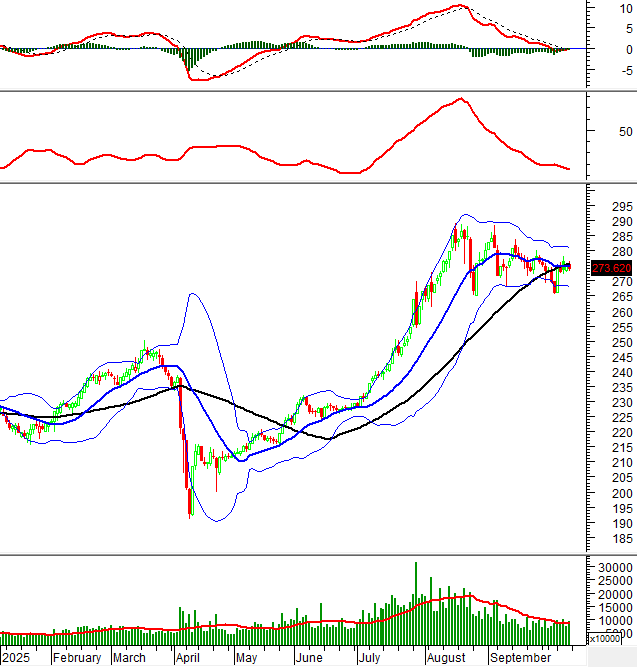Click the May label on the time axis
This screenshot has height=667, width=637.
[x=247, y=658]
